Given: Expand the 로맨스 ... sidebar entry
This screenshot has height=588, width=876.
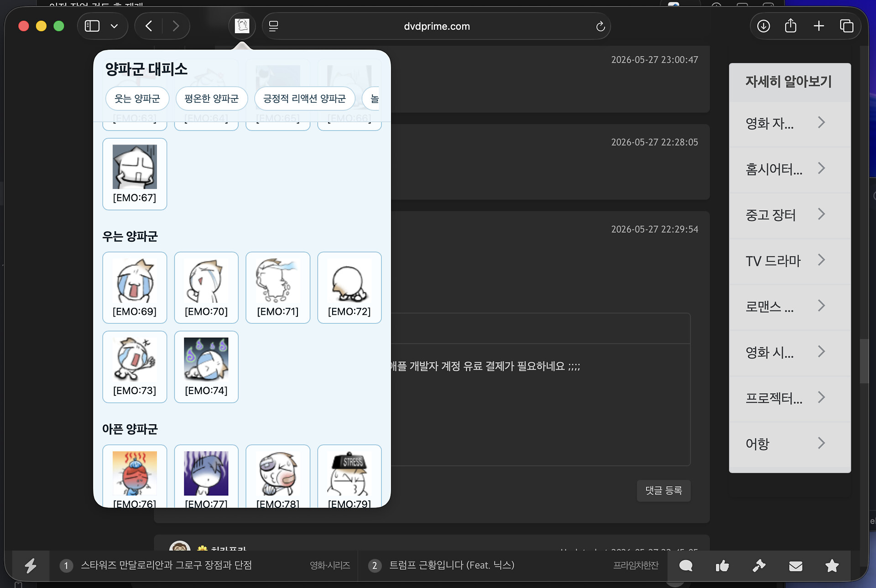Looking at the screenshot, I should (x=790, y=307).
